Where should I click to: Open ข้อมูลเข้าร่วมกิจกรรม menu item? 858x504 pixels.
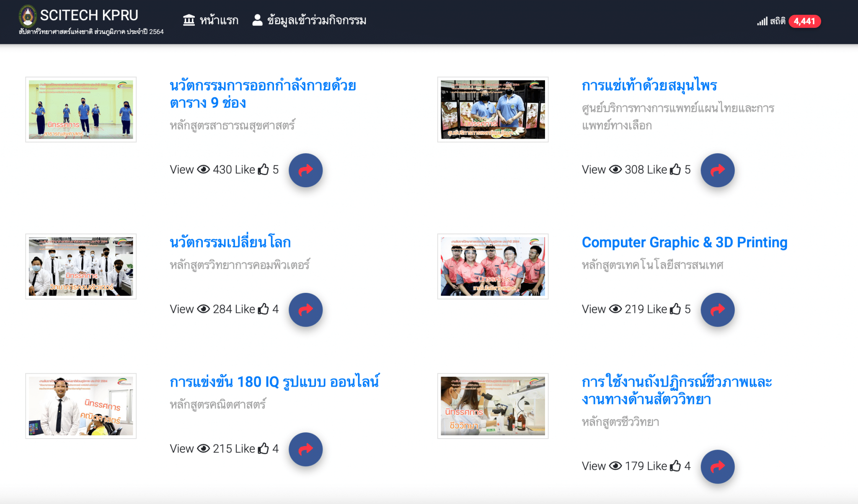click(309, 20)
